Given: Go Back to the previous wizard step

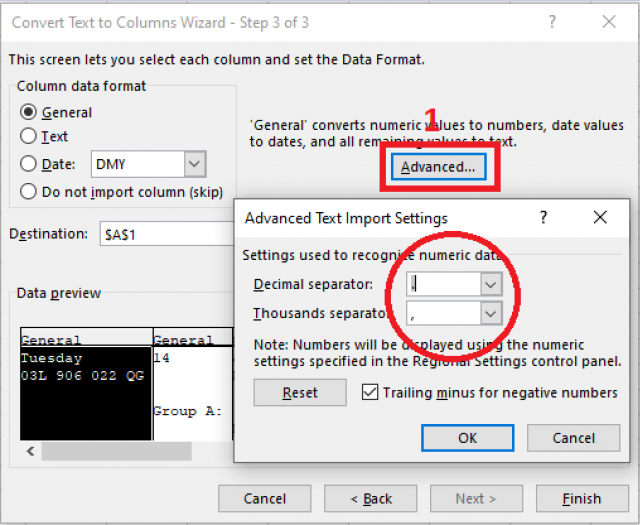Looking at the screenshot, I should pos(371,498).
